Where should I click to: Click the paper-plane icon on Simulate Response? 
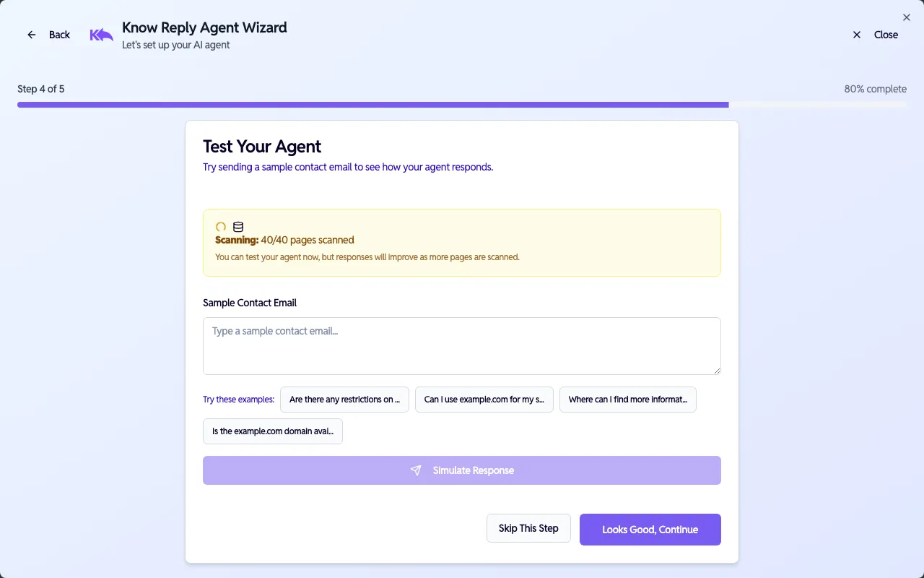click(x=416, y=470)
